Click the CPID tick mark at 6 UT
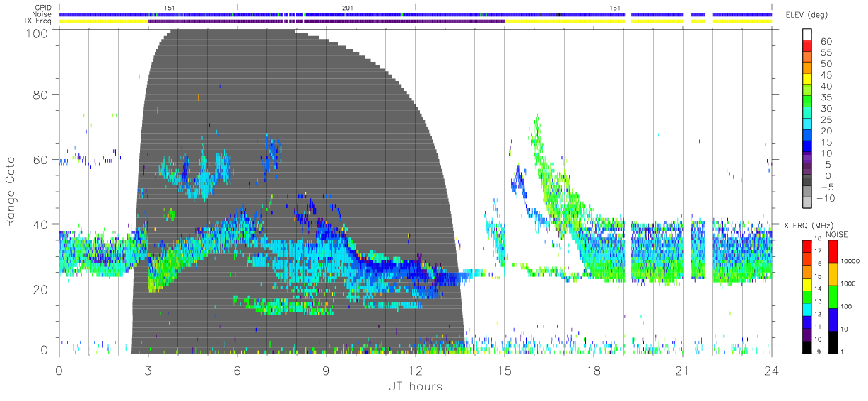Image resolution: width=868 pixels, height=401 pixels. [237, 7]
